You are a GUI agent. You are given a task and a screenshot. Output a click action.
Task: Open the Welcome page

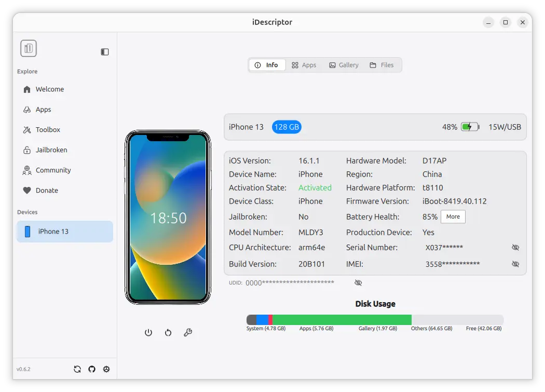(x=65, y=89)
